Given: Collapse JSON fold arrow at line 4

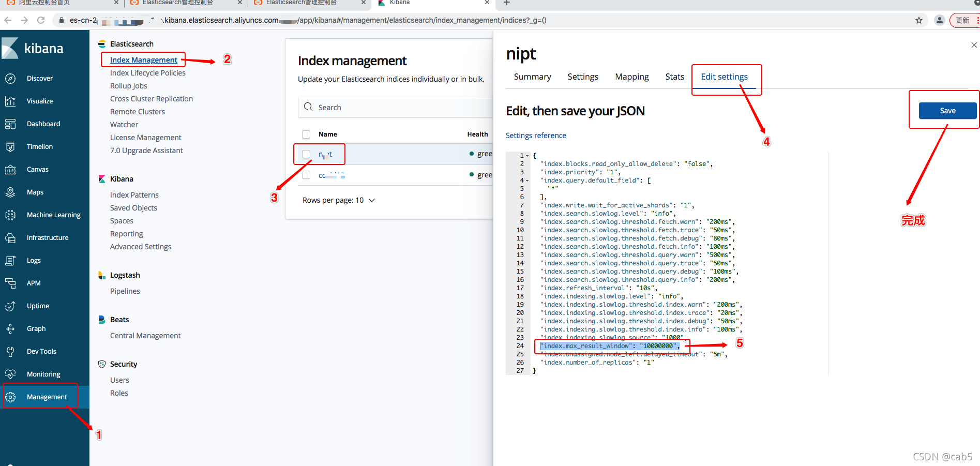Looking at the screenshot, I should pos(527,181).
